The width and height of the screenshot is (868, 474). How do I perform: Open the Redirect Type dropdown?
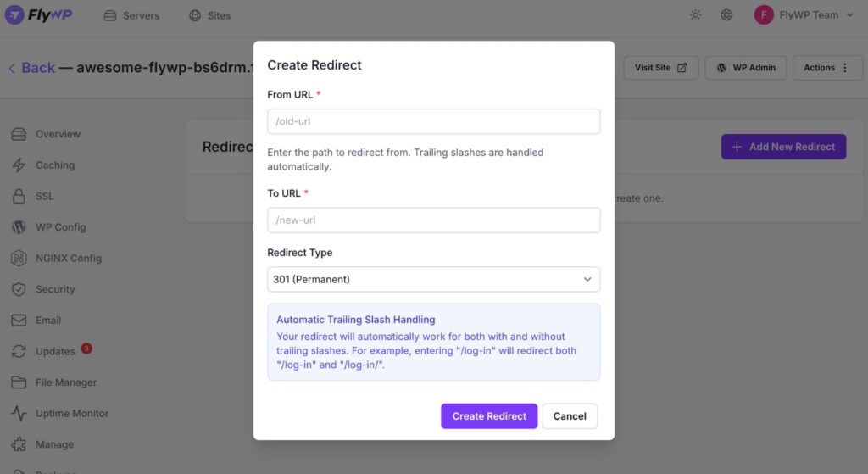[x=433, y=279]
